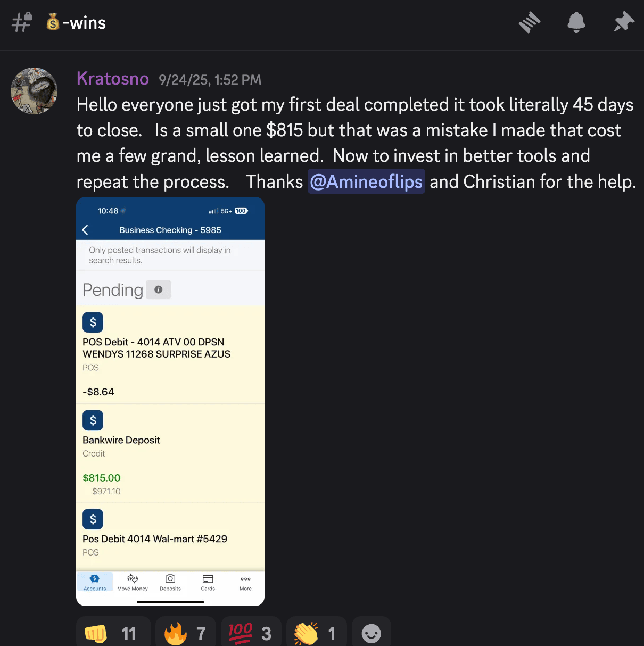
Task: Open pinned messages pin icon
Action: [x=623, y=22]
